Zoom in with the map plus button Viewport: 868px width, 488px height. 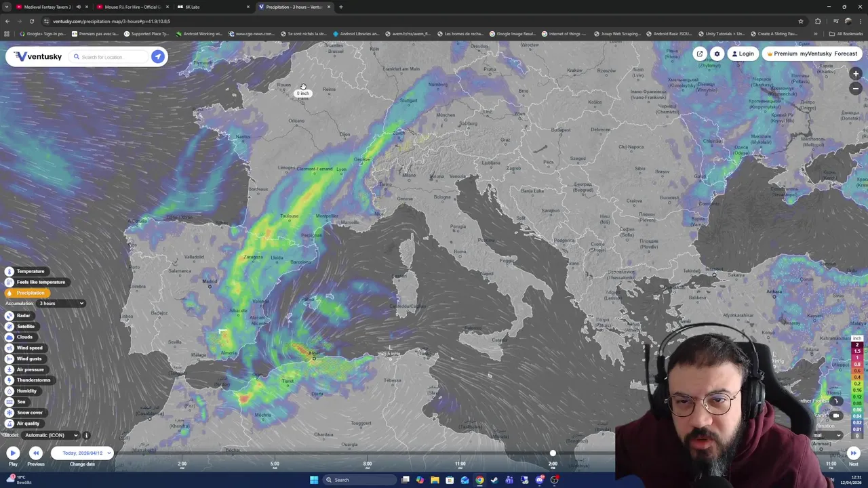point(856,73)
